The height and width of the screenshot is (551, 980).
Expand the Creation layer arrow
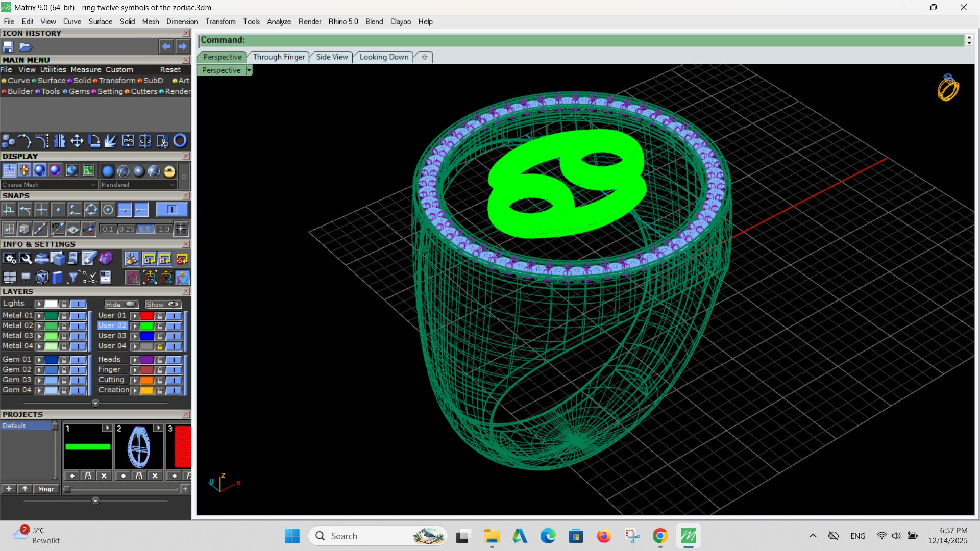click(135, 391)
